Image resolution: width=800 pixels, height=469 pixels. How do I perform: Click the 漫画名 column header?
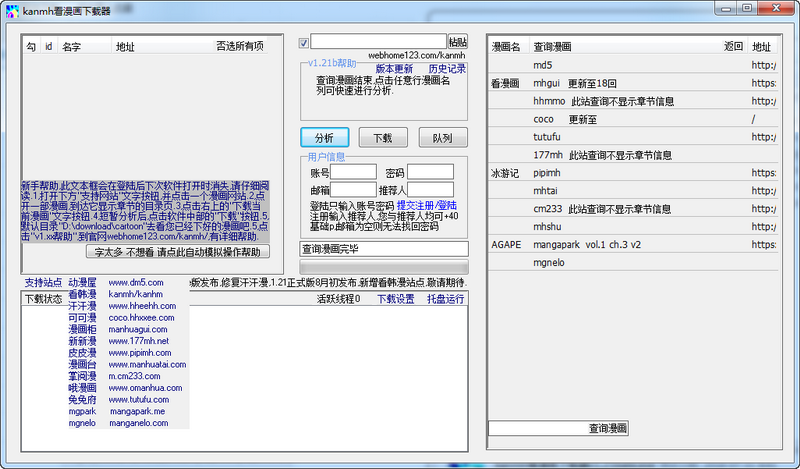(x=508, y=46)
